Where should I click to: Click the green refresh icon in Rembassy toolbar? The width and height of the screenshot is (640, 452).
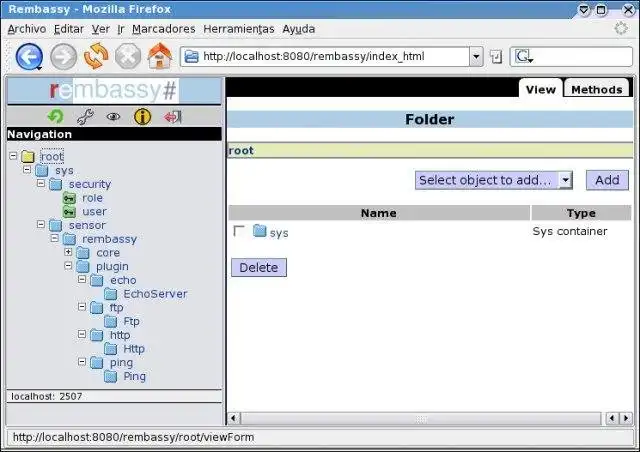click(x=56, y=117)
